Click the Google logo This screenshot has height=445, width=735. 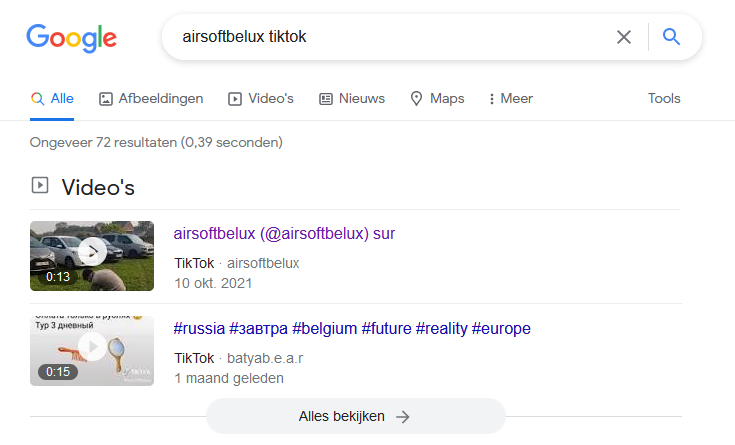pyautogui.click(x=71, y=38)
